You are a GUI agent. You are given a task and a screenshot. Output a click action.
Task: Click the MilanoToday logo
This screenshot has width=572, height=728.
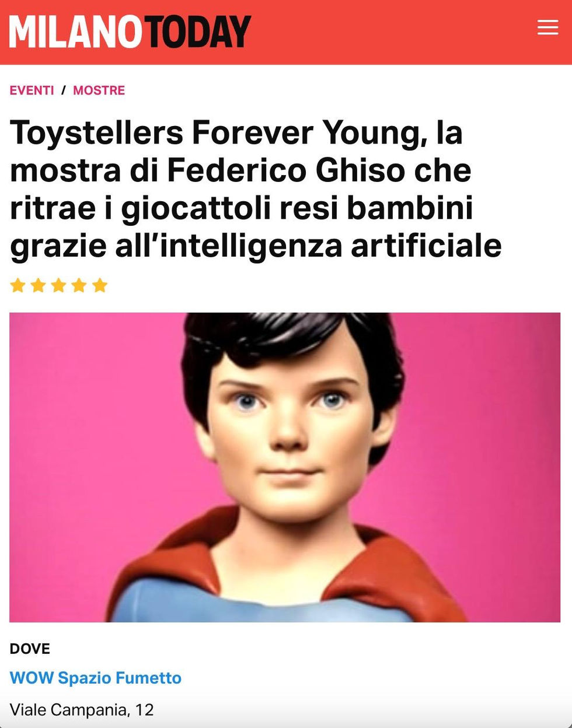[x=130, y=32]
